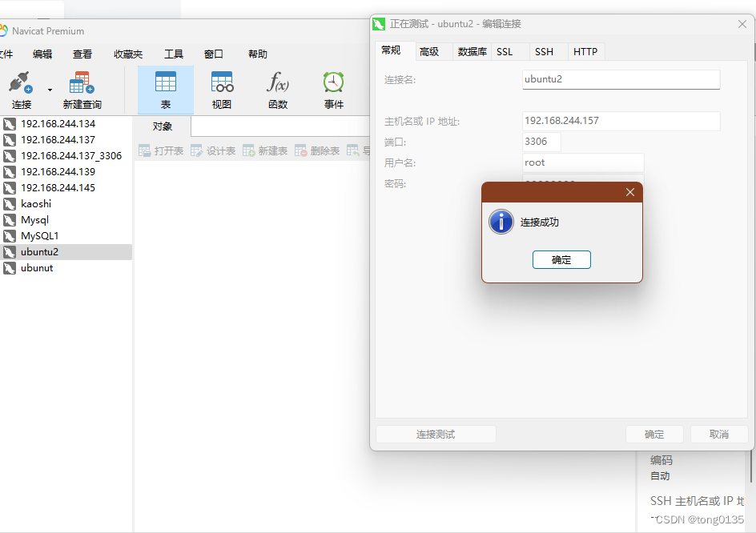Click the Navicat Premium logo in the title bar
The width and height of the screenshot is (756, 533).
(3, 31)
